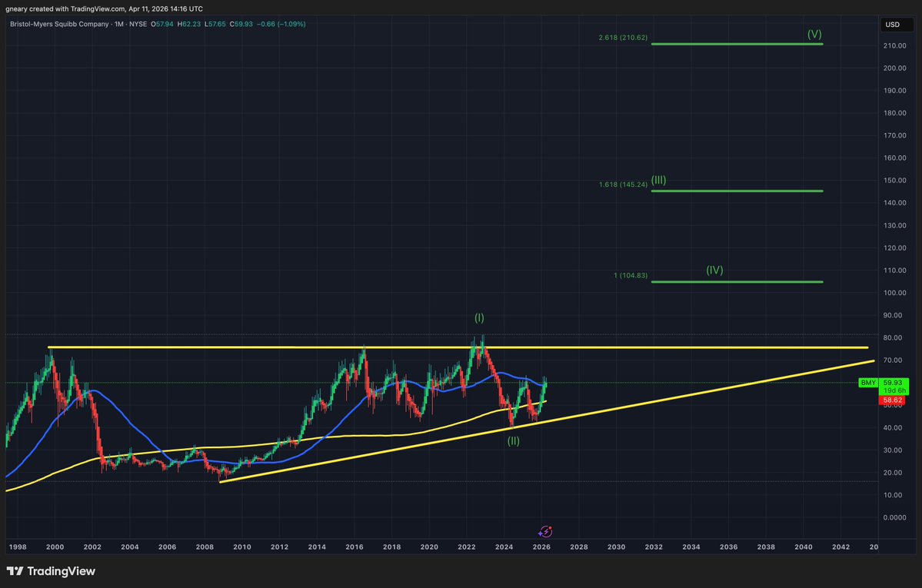Screen dimensions: 922x588
Task: Select the green 210.62 target line
Action: pyautogui.click(x=737, y=44)
